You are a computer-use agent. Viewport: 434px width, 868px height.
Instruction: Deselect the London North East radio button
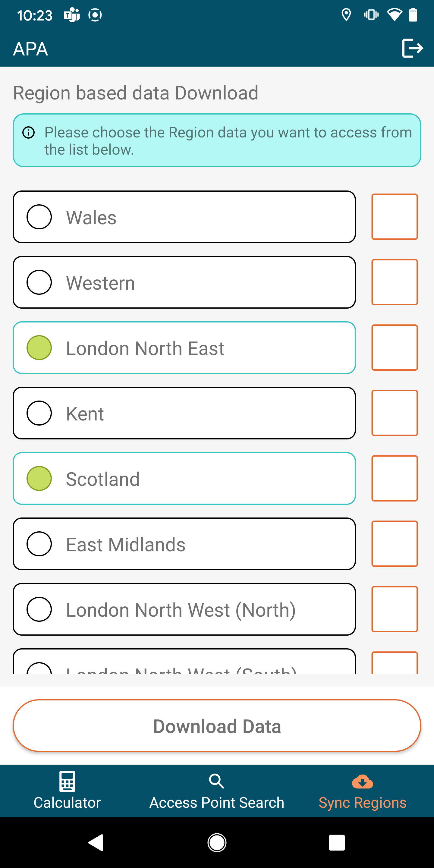click(x=39, y=348)
